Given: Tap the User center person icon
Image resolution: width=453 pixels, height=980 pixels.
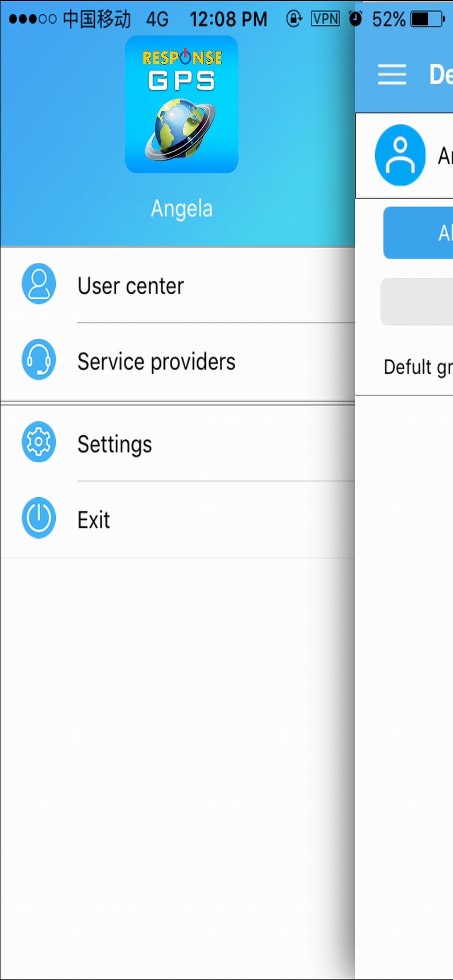Looking at the screenshot, I should [39, 284].
